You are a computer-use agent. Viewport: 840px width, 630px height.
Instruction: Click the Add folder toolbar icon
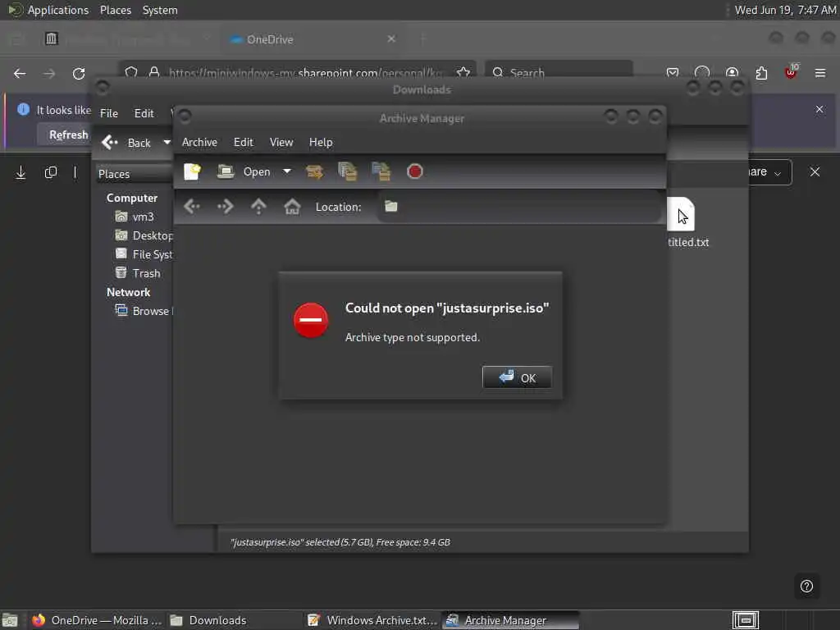point(381,171)
